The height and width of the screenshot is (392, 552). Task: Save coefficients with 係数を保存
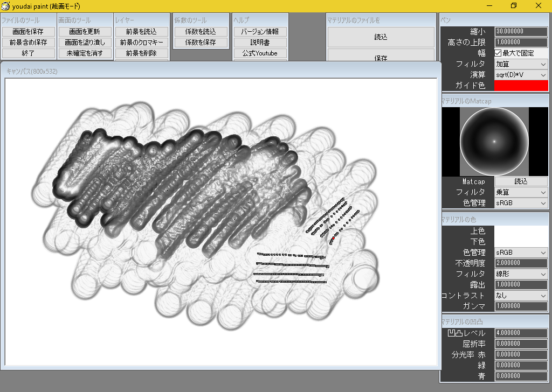tap(201, 42)
